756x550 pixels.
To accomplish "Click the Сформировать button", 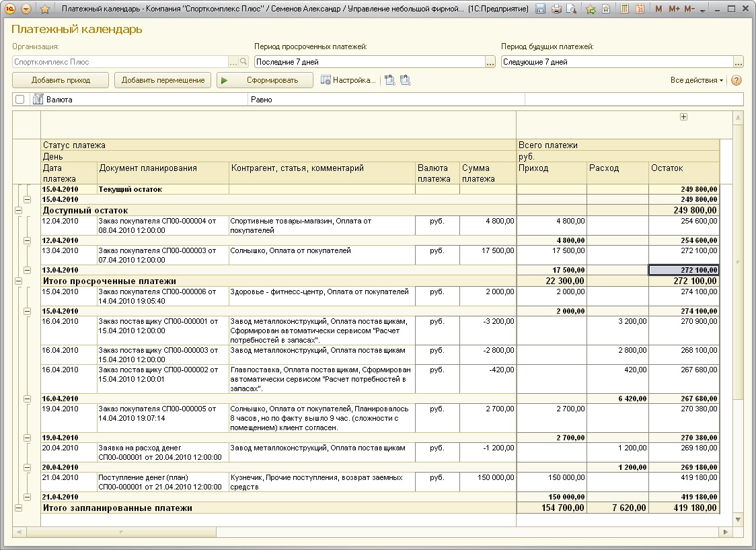I will (265, 80).
